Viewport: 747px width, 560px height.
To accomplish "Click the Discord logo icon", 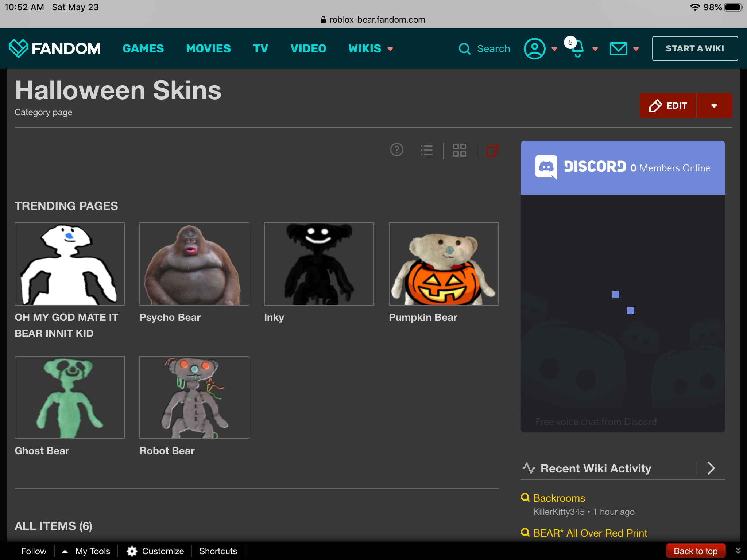I will coord(546,167).
